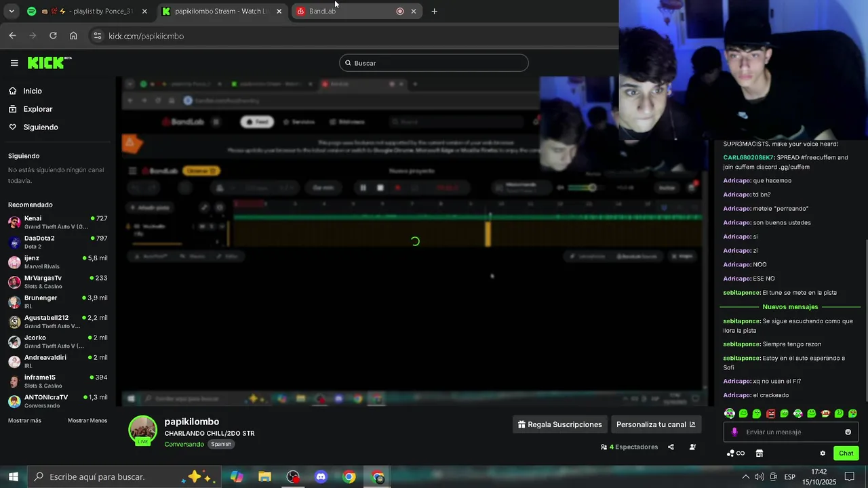Screen dimensions: 868x488
Task: Click Personaliza tu canal button
Action: (656, 424)
